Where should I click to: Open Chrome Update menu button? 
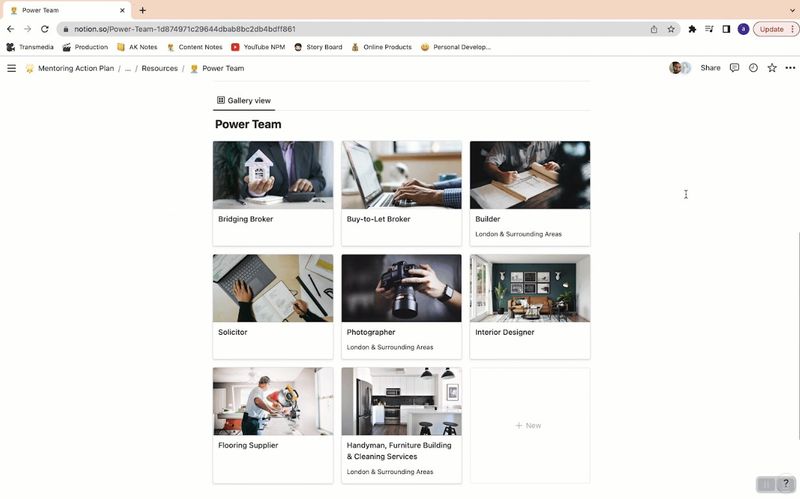coord(772,29)
